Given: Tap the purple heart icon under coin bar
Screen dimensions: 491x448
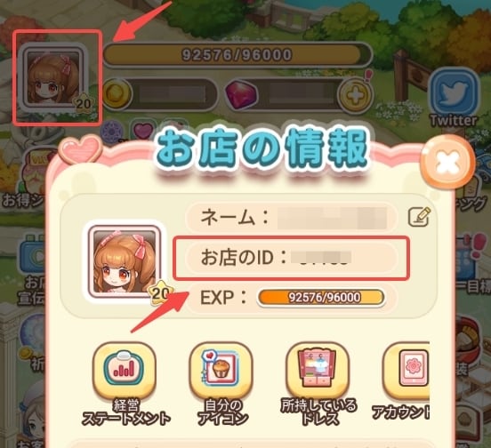Looking at the screenshot, I should pyautogui.click(x=143, y=131).
